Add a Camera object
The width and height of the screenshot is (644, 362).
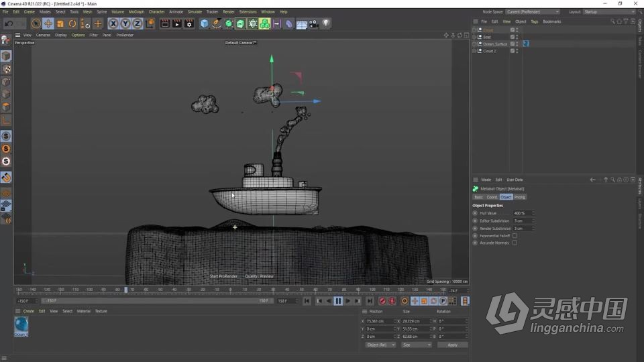tap(313, 24)
